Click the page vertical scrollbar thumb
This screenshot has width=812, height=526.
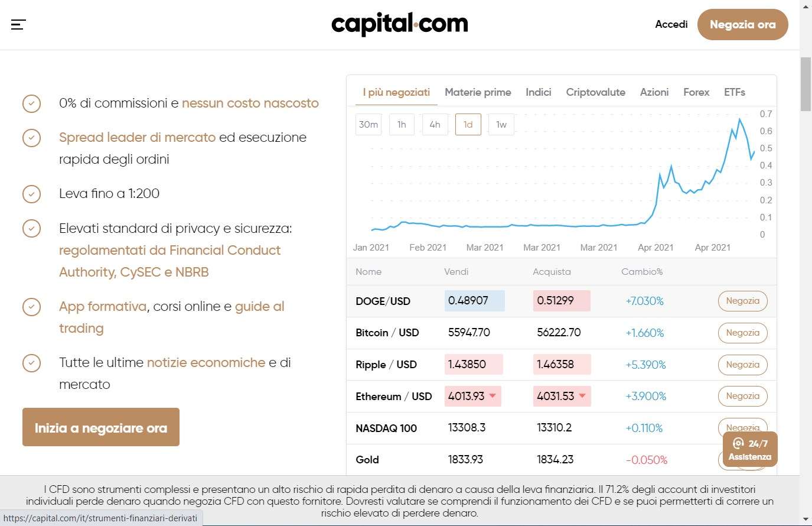tap(806, 84)
